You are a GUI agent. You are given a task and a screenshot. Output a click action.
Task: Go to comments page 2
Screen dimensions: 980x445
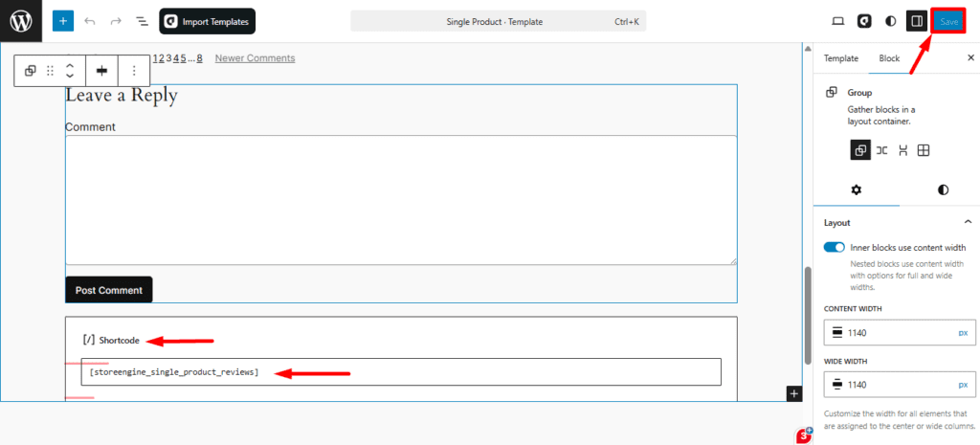(x=161, y=58)
